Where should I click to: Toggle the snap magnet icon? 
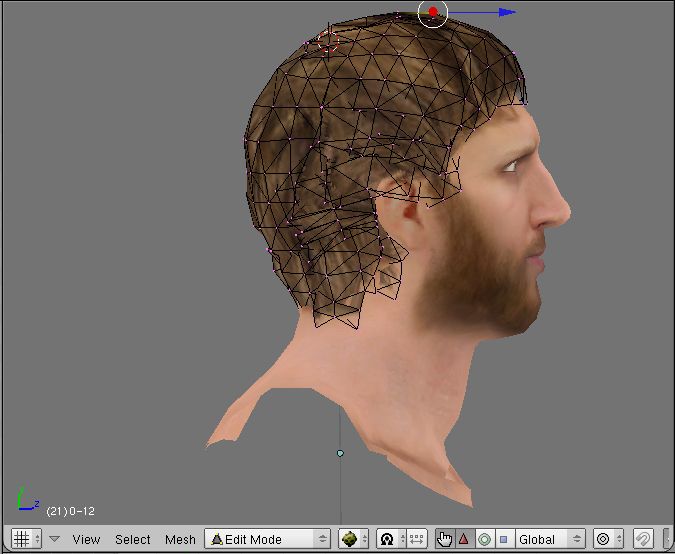click(x=643, y=539)
